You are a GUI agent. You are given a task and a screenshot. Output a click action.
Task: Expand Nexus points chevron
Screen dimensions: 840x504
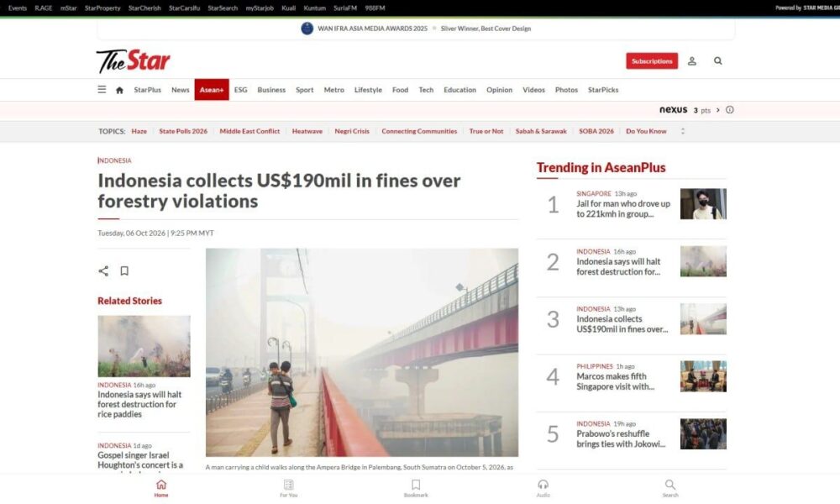(x=718, y=110)
